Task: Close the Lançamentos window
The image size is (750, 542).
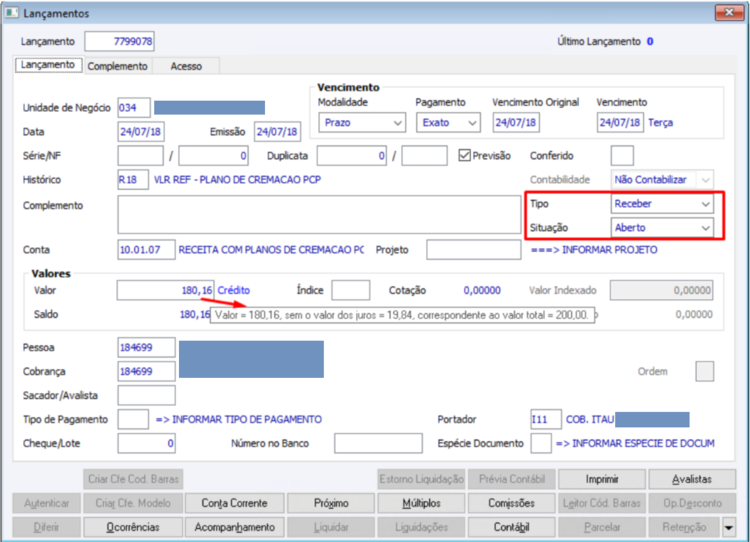Action: 729,12
